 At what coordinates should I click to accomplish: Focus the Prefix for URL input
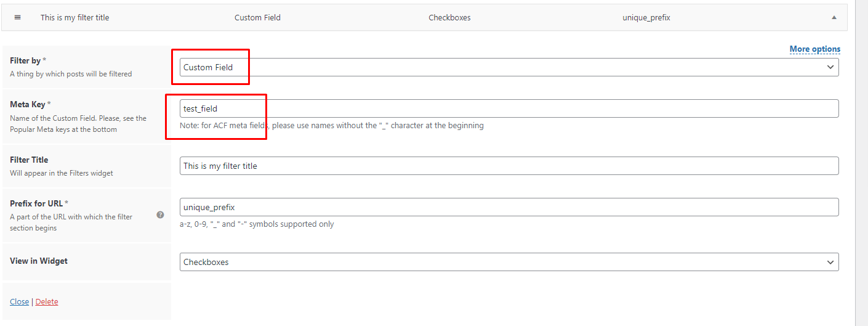click(509, 207)
